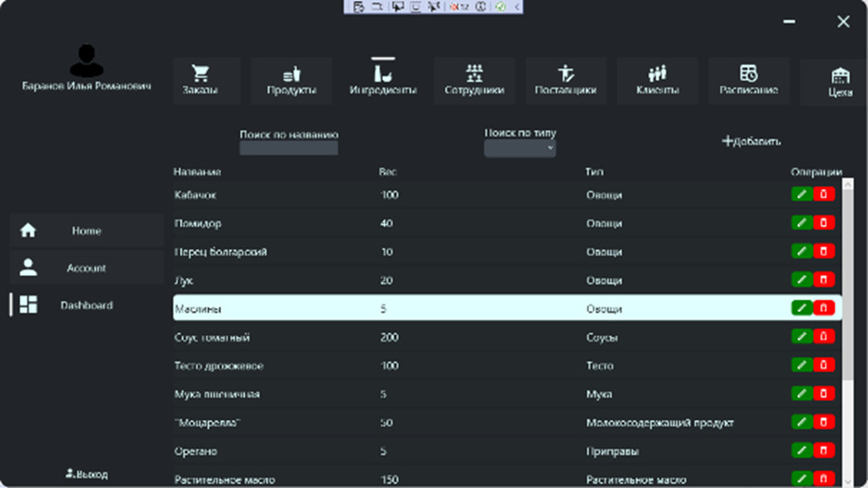Edit the Тесто дрожжевое row

click(x=802, y=365)
